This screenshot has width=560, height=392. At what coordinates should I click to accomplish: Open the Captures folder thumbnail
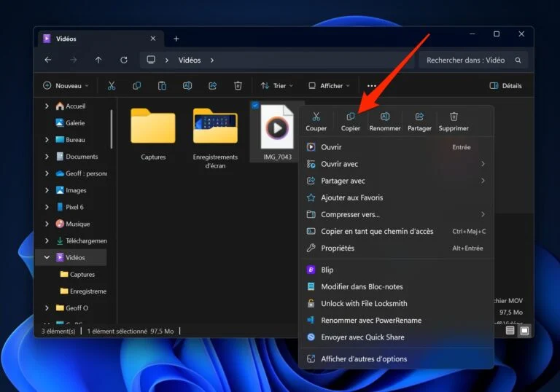(153, 128)
